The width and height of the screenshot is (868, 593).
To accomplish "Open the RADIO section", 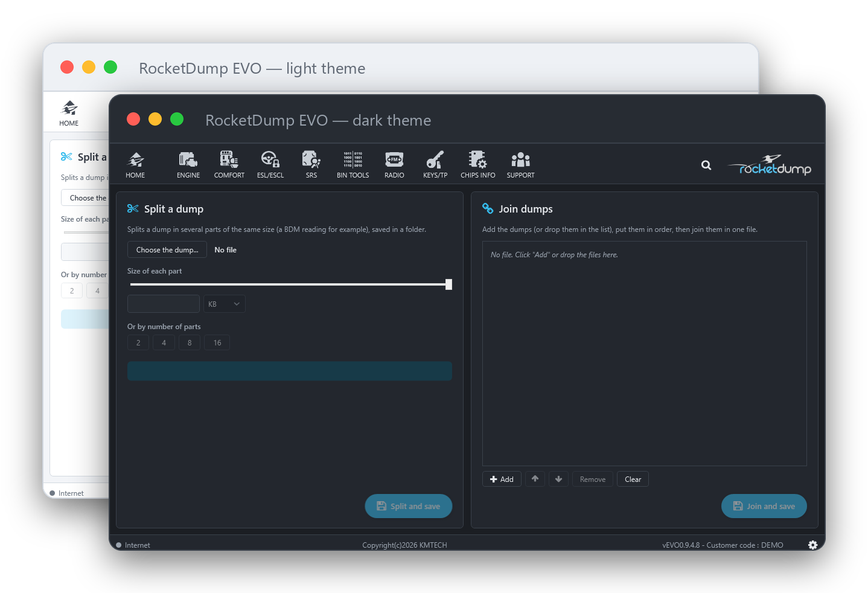I will (x=394, y=164).
